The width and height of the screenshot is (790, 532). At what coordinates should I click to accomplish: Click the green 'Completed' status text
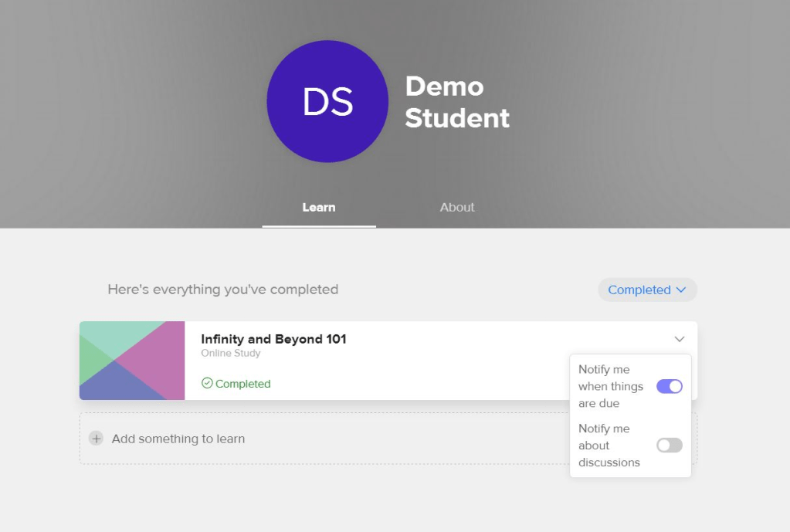242,384
